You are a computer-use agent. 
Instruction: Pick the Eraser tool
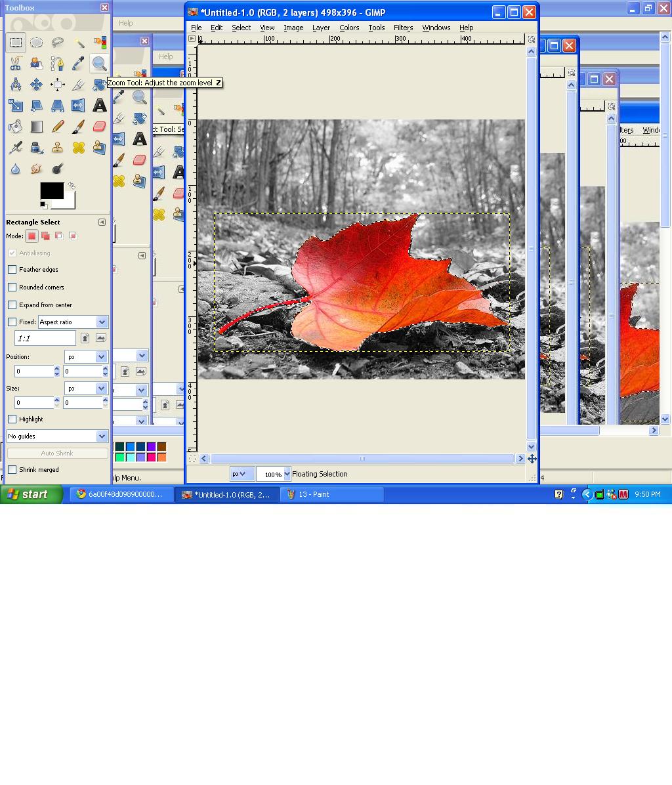click(x=100, y=127)
